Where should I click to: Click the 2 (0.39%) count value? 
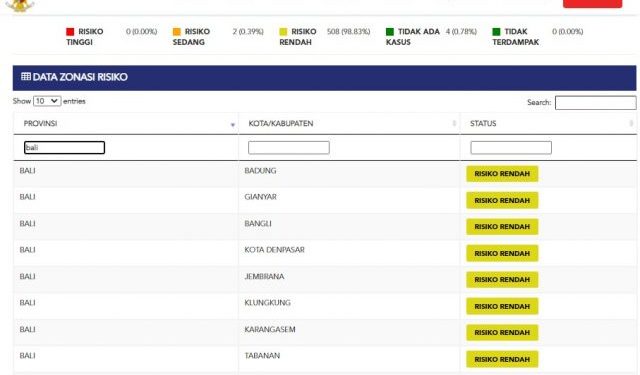[248, 31]
